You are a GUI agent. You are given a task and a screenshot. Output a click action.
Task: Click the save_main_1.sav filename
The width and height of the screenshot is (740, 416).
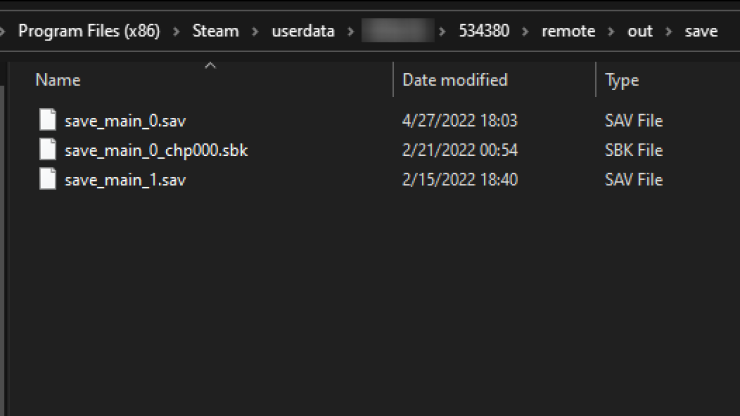pos(125,180)
